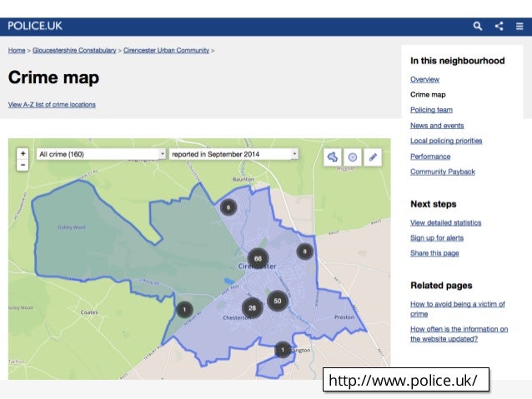
Task: Click Share this page link
Action: tap(434, 253)
